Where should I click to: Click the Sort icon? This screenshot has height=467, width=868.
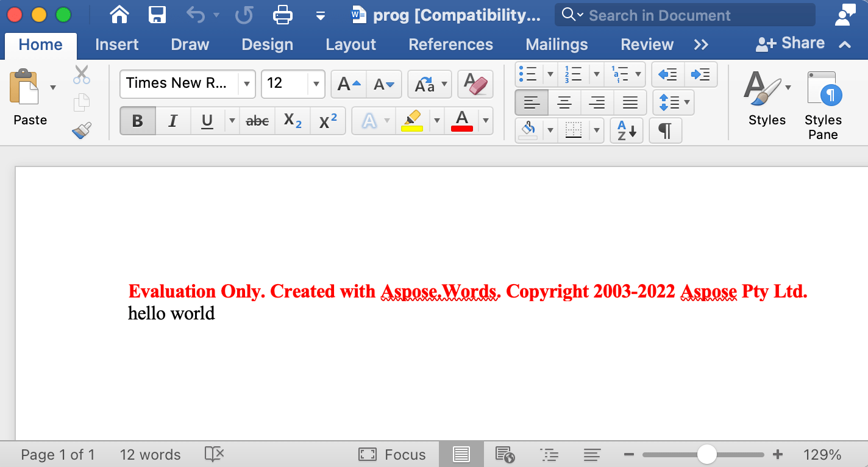click(x=625, y=130)
